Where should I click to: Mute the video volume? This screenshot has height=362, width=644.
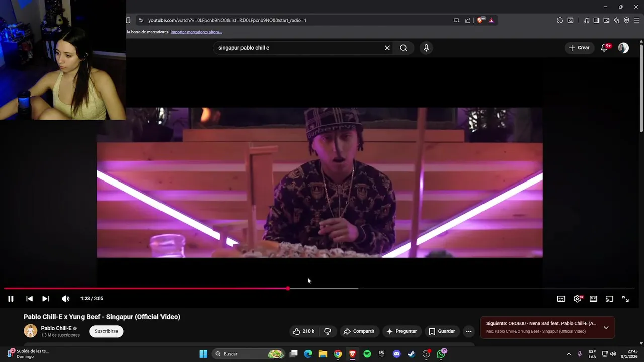coord(65,299)
